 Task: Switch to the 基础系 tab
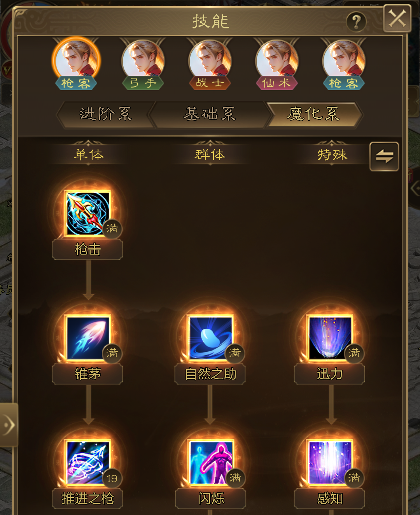pos(210,115)
